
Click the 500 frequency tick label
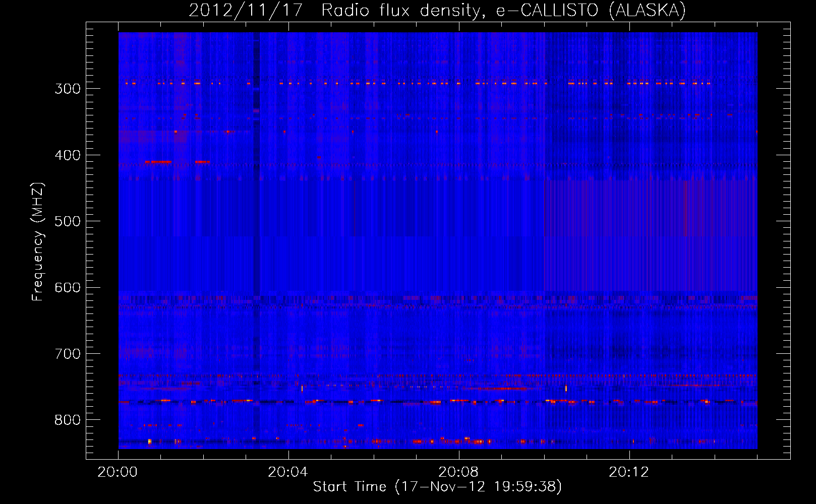pos(68,221)
